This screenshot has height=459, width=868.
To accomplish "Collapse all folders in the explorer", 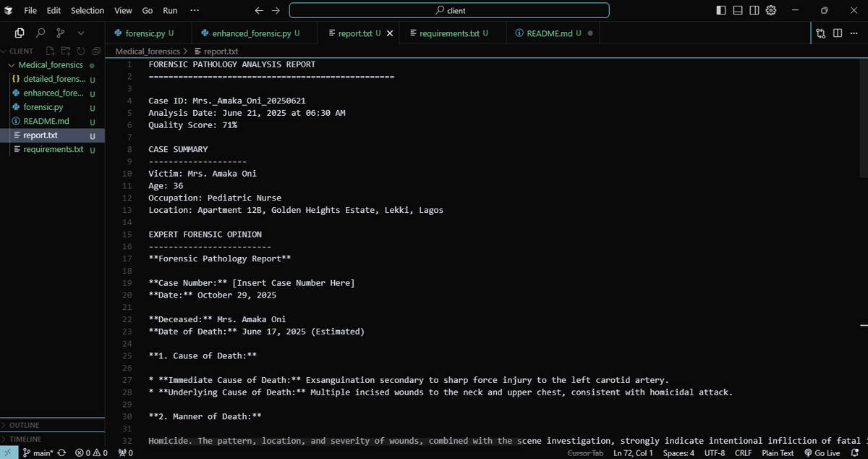I will click(95, 51).
